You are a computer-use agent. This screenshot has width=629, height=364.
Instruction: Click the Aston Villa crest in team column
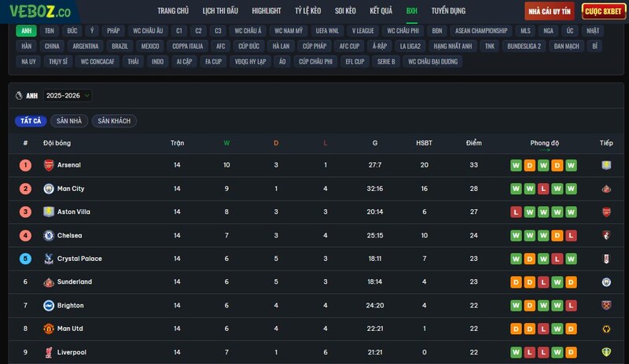49,212
